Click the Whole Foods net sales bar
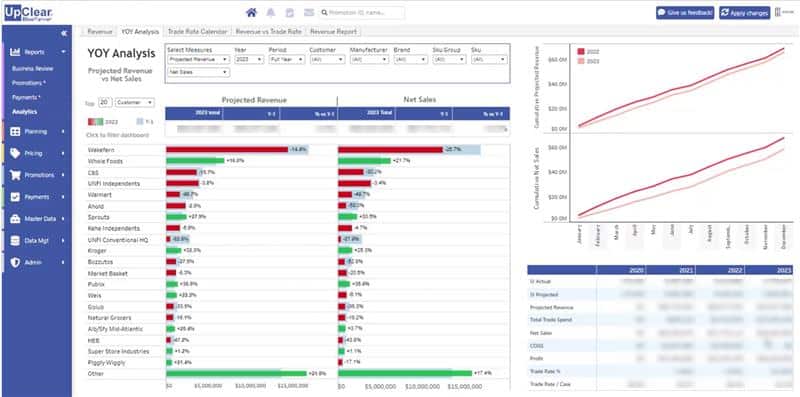Image resolution: width=800 pixels, height=397 pixels. (364, 161)
